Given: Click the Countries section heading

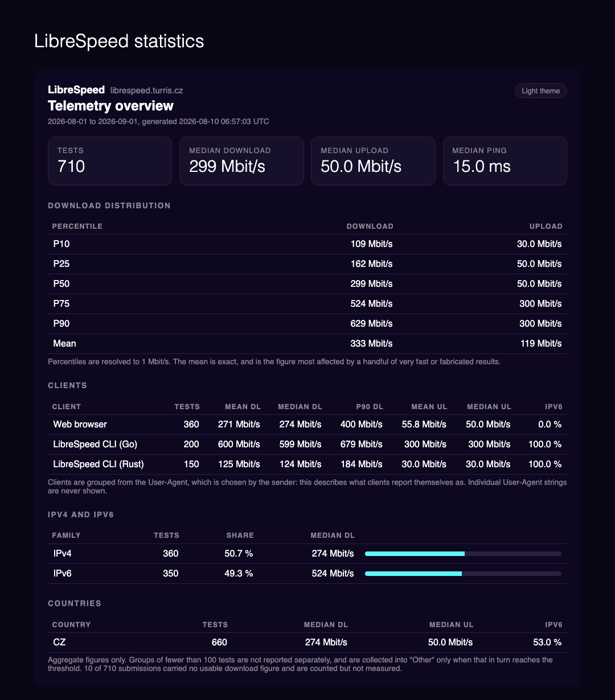Looking at the screenshot, I should point(75,603).
